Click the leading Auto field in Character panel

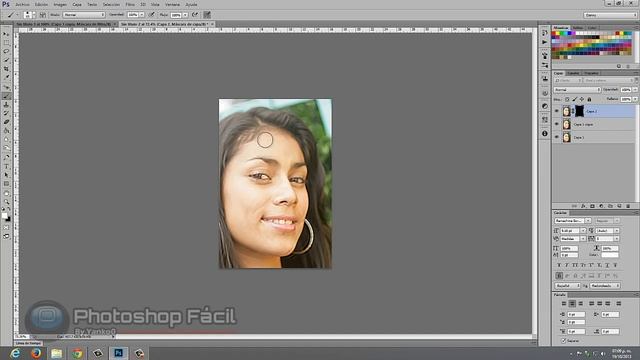pyautogui.click(x=604, y=231)
